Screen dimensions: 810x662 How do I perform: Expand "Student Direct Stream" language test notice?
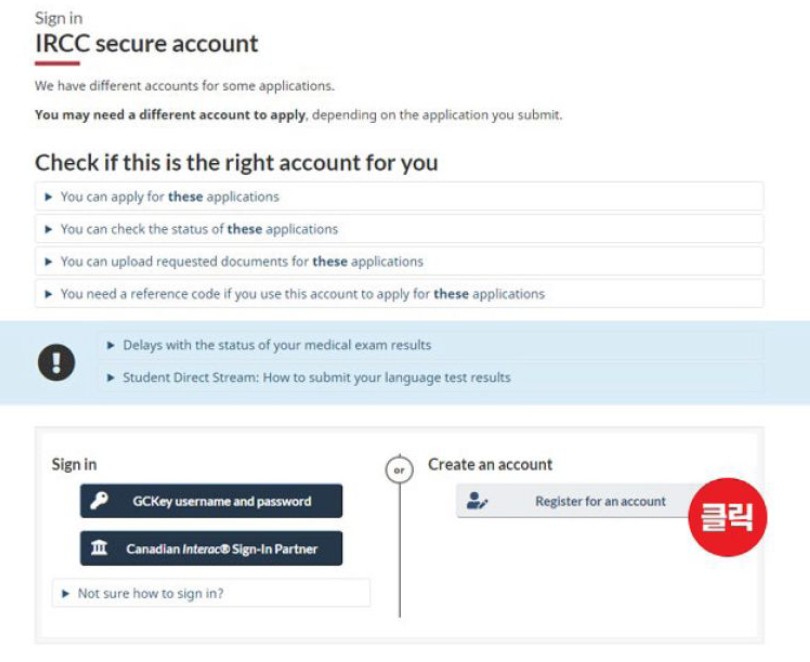pyautogui.click(x=316, y=377)
